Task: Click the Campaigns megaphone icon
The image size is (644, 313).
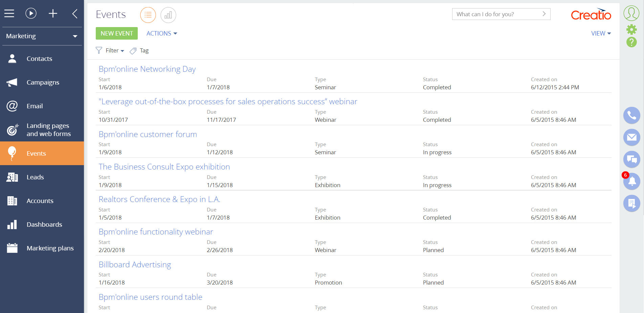Action: 12,82
